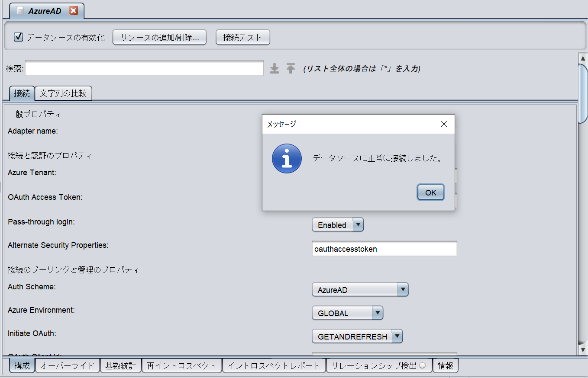
Task: Click the リソースの追加/削除... button
Action: pos(159,37)
